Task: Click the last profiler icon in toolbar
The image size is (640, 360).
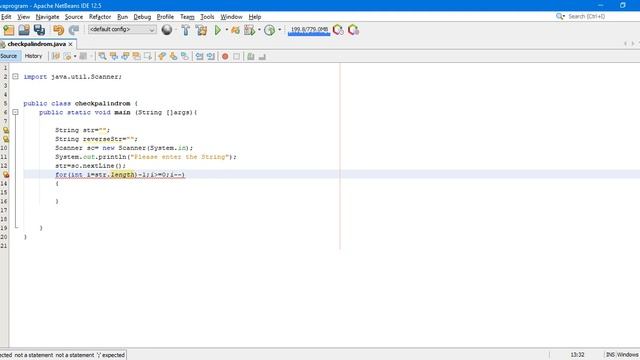Action: [x=353, y=30]
